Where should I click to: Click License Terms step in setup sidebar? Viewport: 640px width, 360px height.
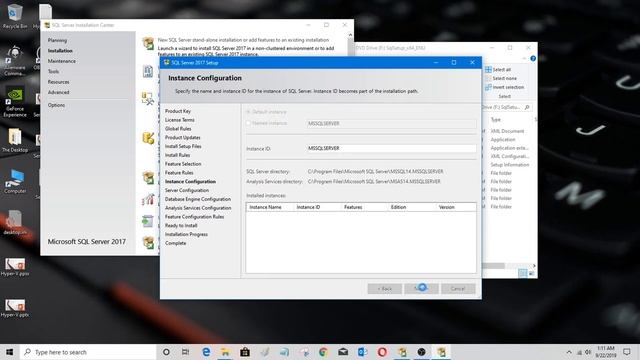[x=180, y=120]
